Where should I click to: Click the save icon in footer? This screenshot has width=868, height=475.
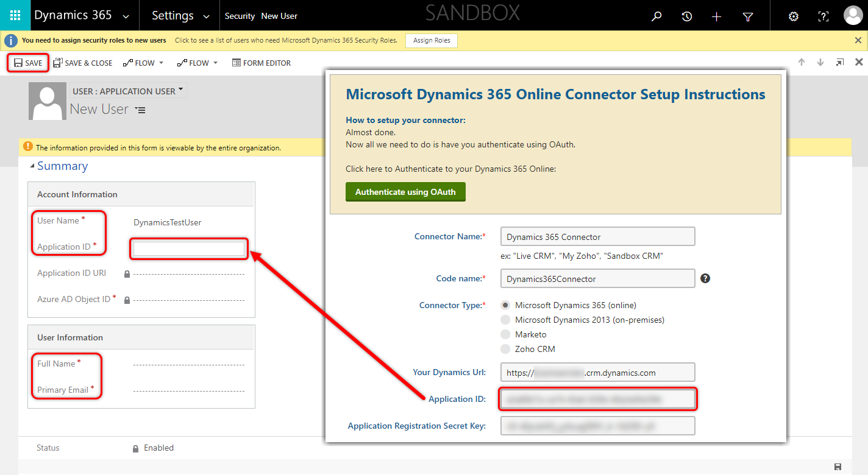pos(838,467)
